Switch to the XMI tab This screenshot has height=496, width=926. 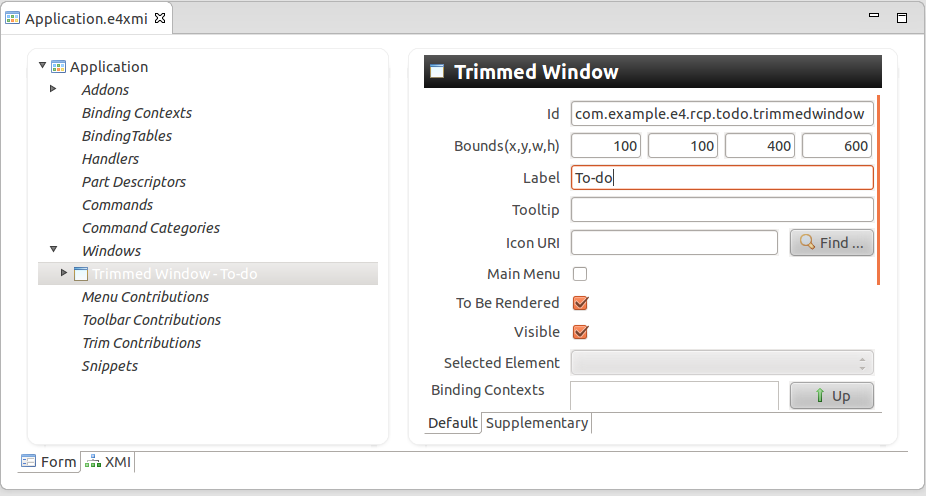point(109,461)
